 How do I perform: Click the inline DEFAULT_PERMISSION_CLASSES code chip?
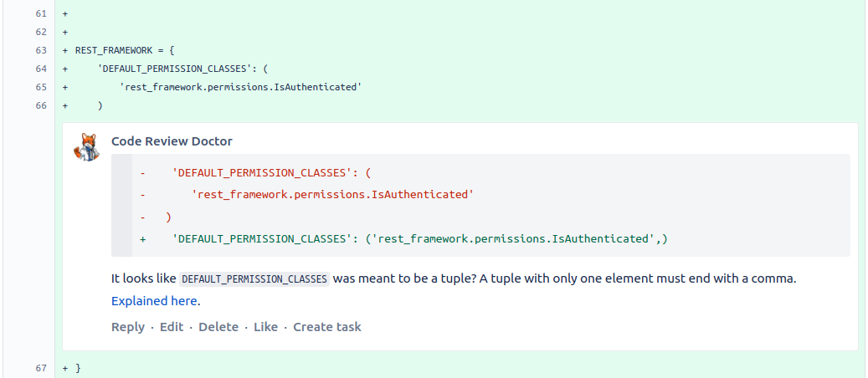pyautogui.click(x=255, y=279)
